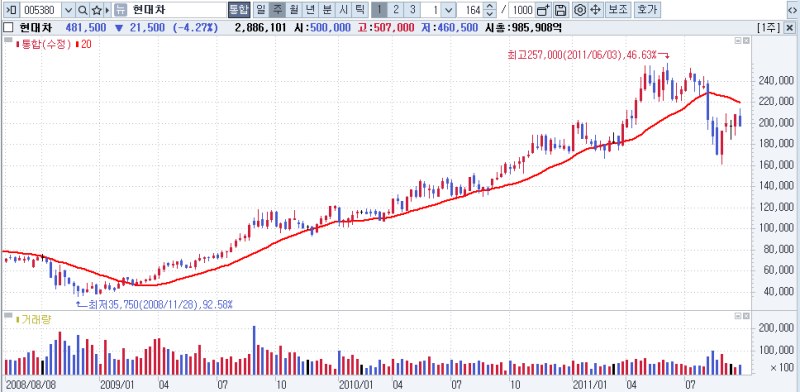Toggle the 통합 button
Screen dimensions: 800x392
(x=239, y=10)
